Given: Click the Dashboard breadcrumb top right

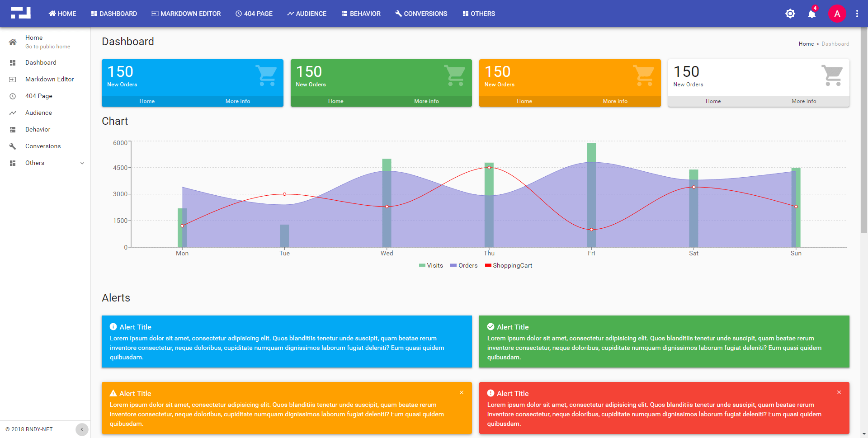Looking at the screenshot, I should point(835,43).
